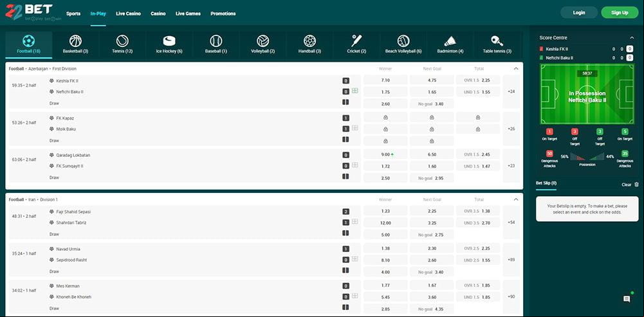Bet on Keshla FK II winner odds 7.10
This screenshot has width=644, height=317.
pyautogui.click(x=385, y=80)
